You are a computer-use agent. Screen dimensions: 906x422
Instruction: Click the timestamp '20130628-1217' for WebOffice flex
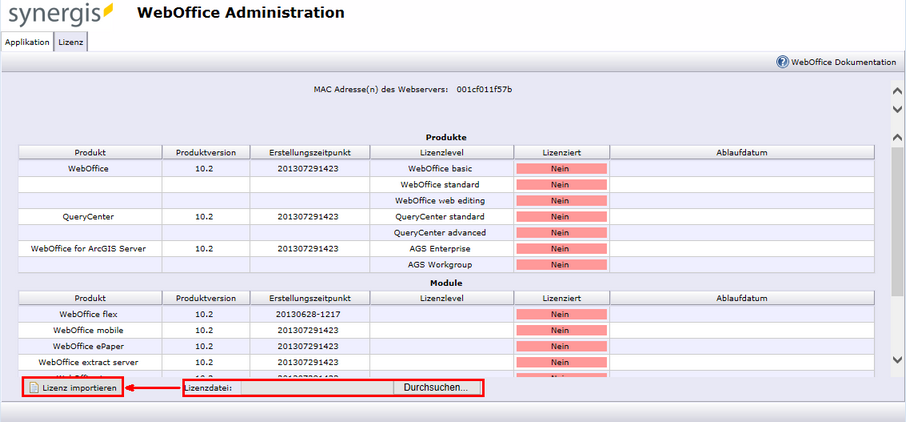click(310, 314)
